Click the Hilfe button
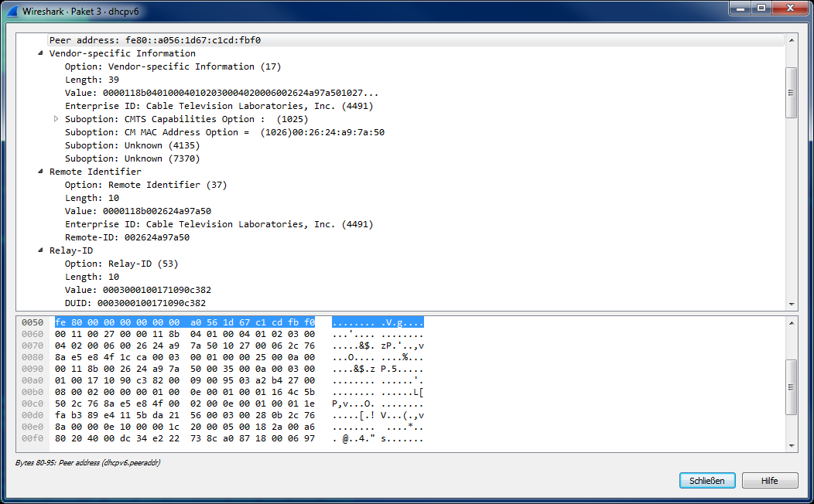 click(x=769, y=481)
